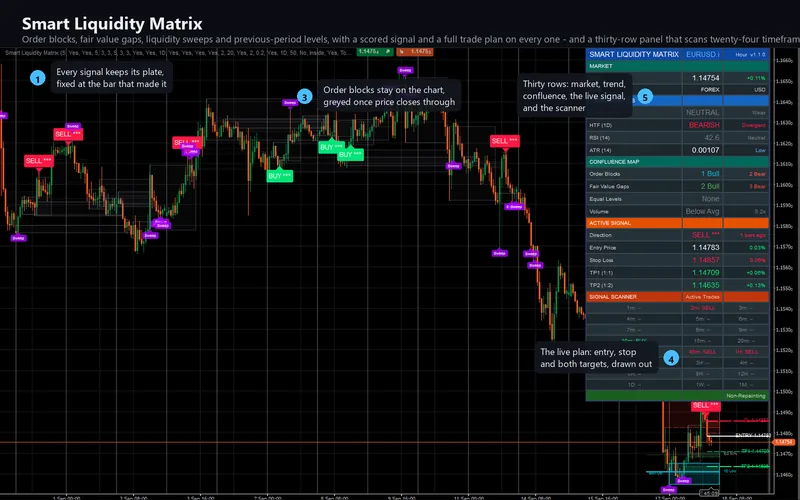Select the FOREX market type cell
800x500 pixels.
tap(710, 89)
